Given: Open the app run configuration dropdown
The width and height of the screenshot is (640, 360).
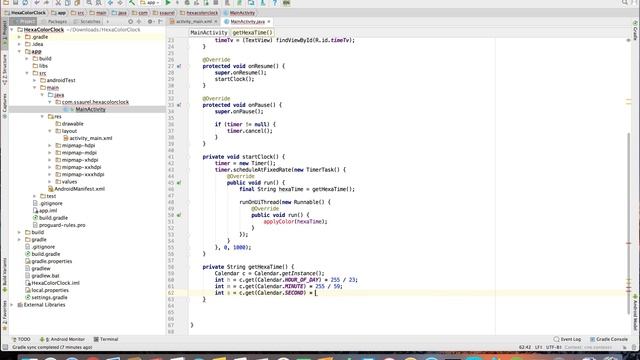Looking at the screenshot, I should pos(149,2).
